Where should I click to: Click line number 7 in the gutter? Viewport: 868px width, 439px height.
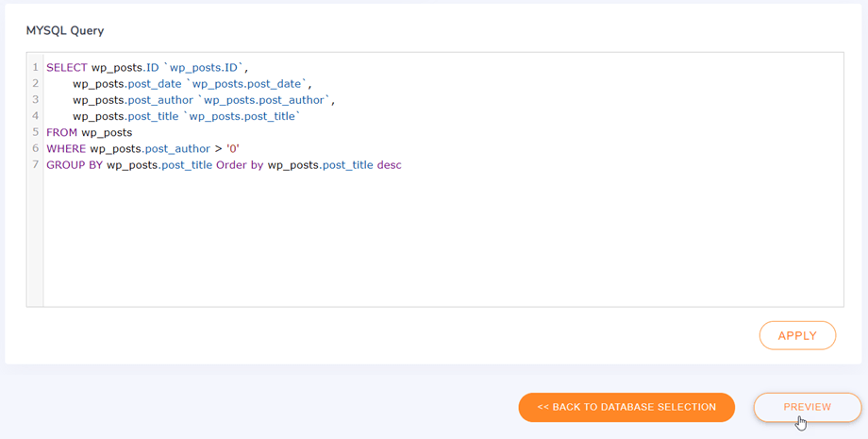click(x=36, y=165)
